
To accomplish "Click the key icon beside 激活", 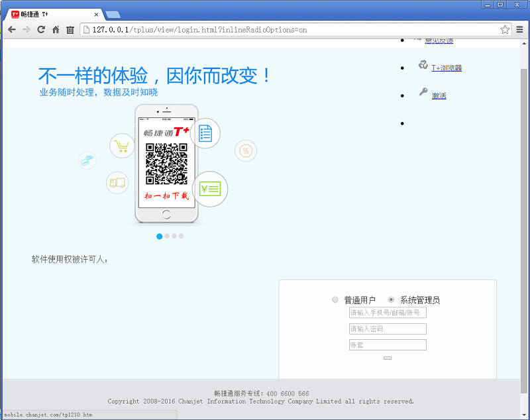I will [423, 91].
